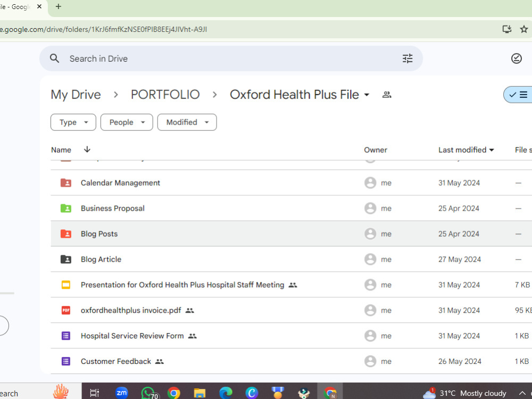The height and width of the screenshot is (399, 532).
Task: Open Zoom from the taskbar
Action: [x=121, y=393]
